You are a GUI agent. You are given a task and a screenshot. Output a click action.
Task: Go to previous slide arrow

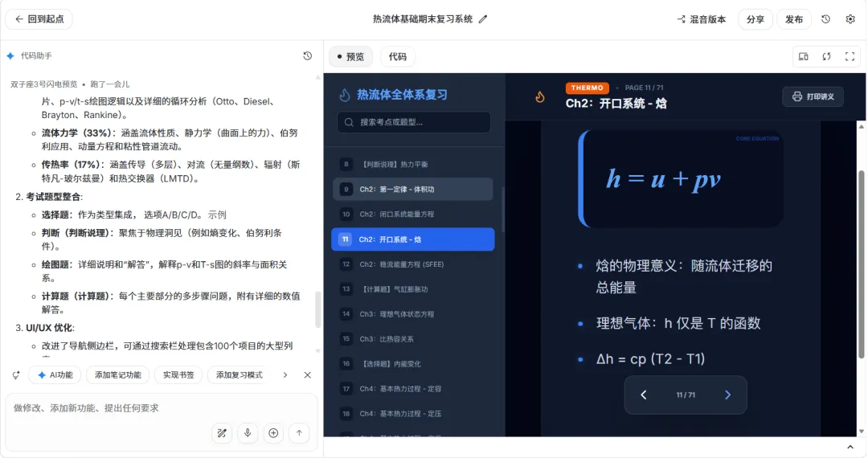coord(643,395)
